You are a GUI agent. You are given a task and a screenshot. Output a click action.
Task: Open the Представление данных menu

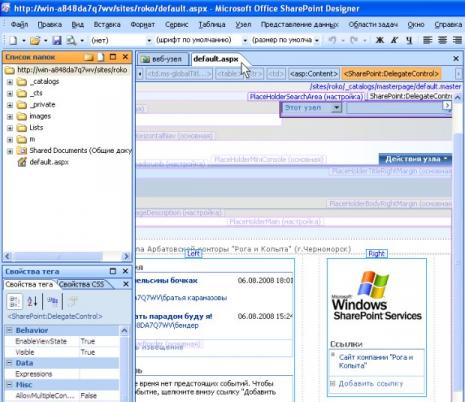(x=299, y=24)
